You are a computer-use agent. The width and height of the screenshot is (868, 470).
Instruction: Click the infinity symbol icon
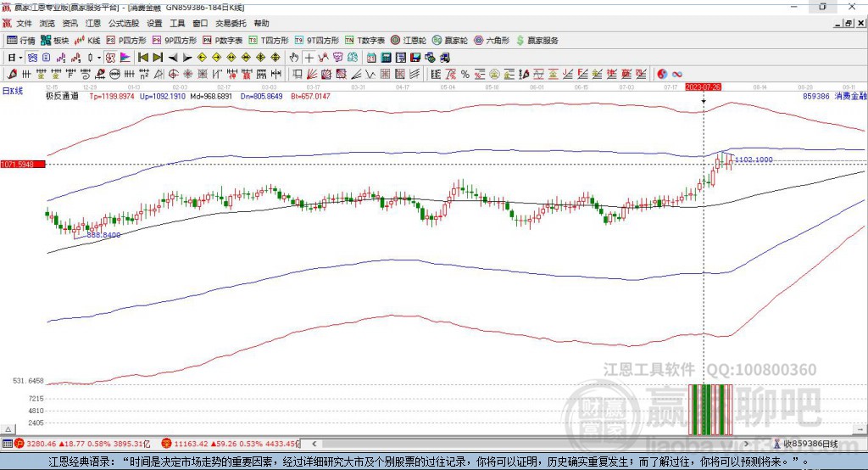pyautogui.click(x=677, y=75)
